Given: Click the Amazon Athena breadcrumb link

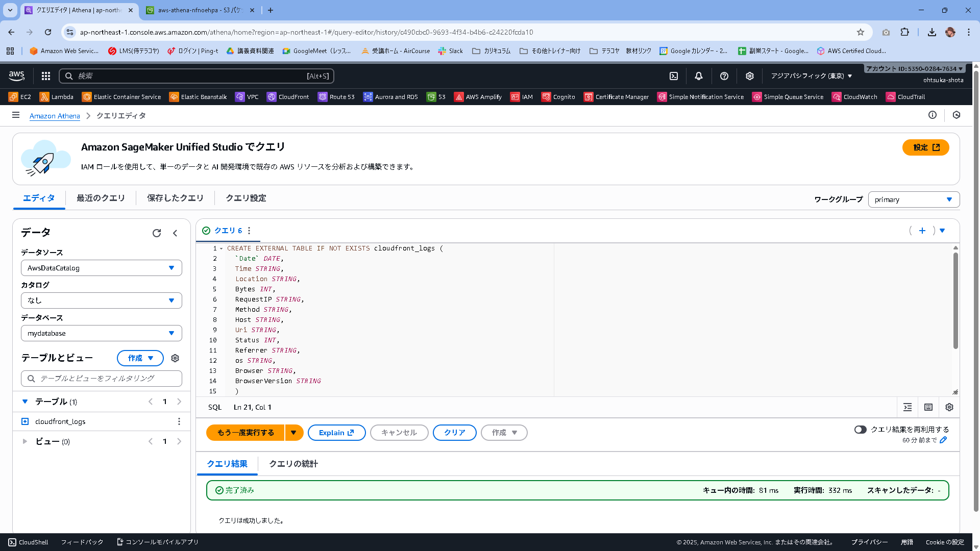Looking at the screenshot, I should 55,116.
